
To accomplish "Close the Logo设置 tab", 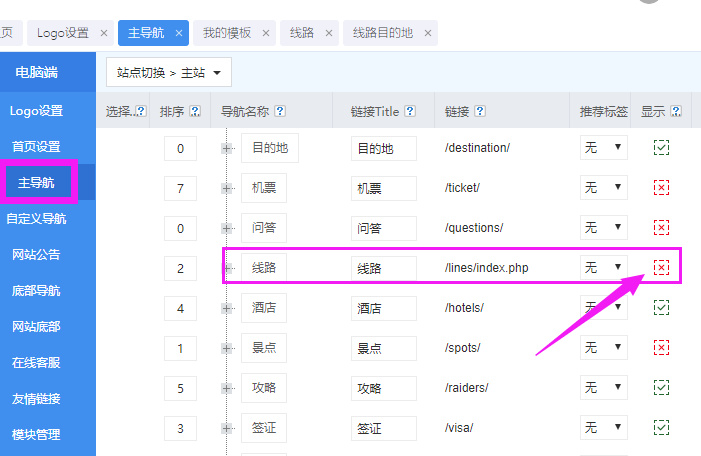I will tap(104, 33).
